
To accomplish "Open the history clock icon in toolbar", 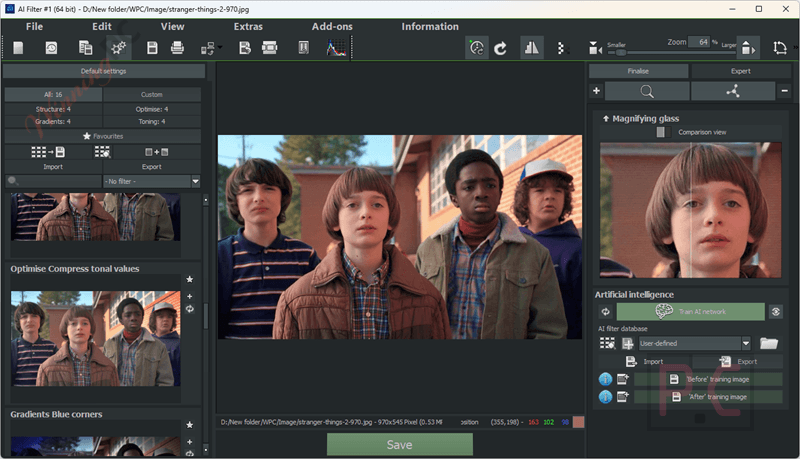I will [52, 48].
